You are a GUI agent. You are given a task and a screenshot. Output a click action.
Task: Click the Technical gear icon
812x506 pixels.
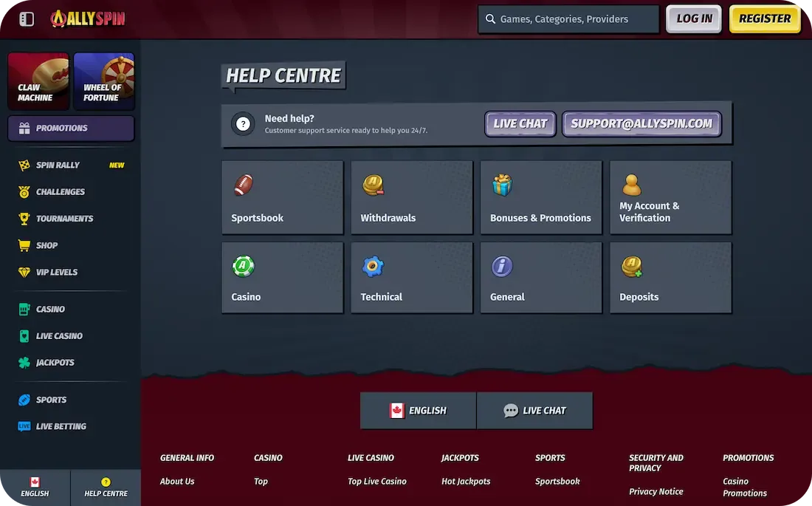click(373, 267)
